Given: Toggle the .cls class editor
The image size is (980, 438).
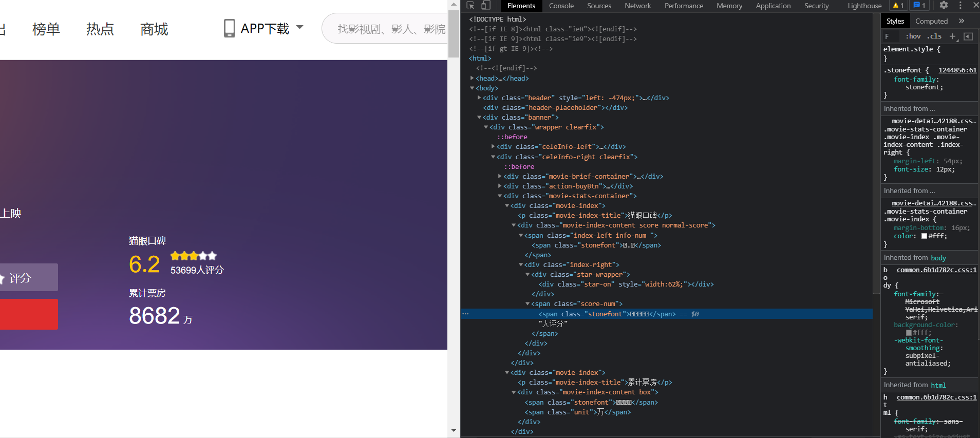Looking at the screenshot, I should 934,36.
